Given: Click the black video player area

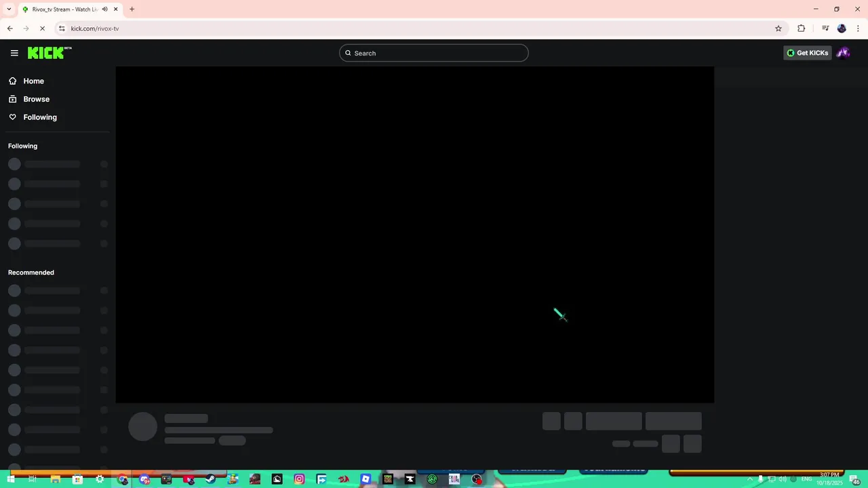Looking at the screenshot, I should (x=414, y=235).
